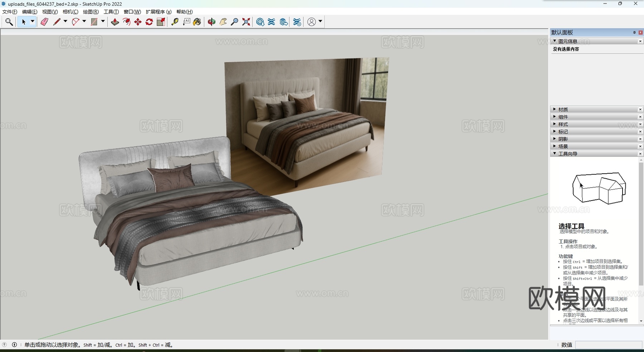Expand the 场景 panel
The image size is (644, 352).
point(555,146)
